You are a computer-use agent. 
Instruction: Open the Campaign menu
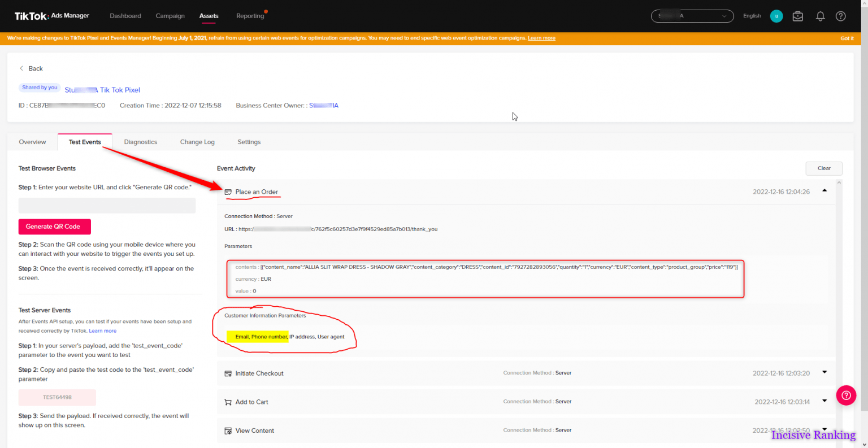[170, 16]
